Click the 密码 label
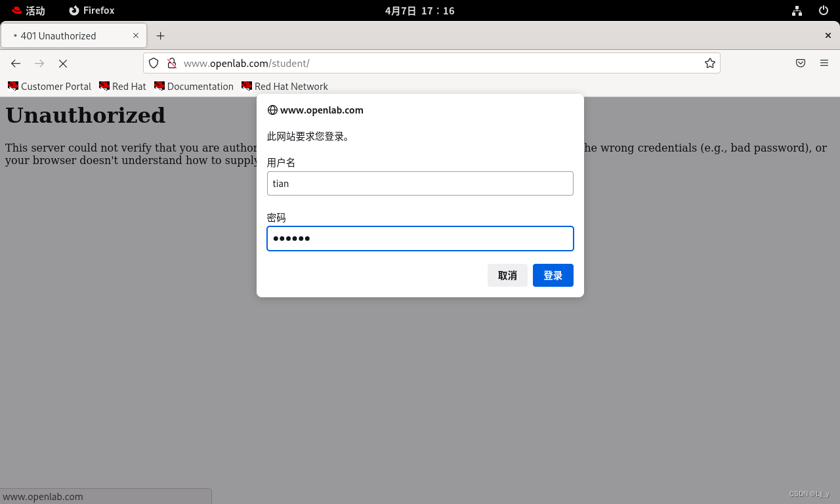The width and height of the screenshot is (840, 504). [x=276, y=218]
